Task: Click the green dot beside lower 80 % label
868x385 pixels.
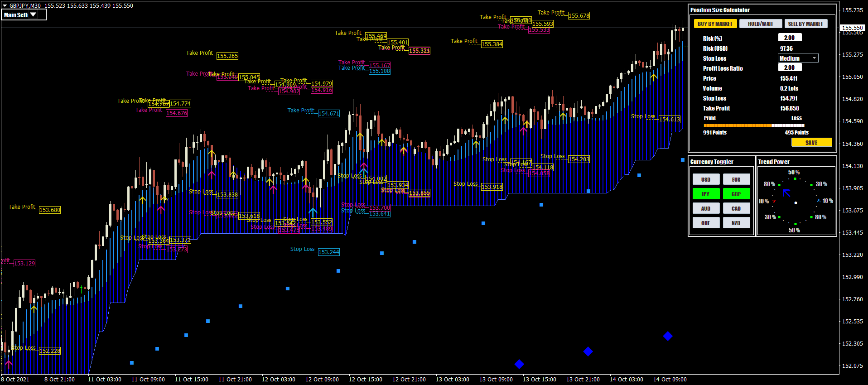Action: tap(811, 217)
